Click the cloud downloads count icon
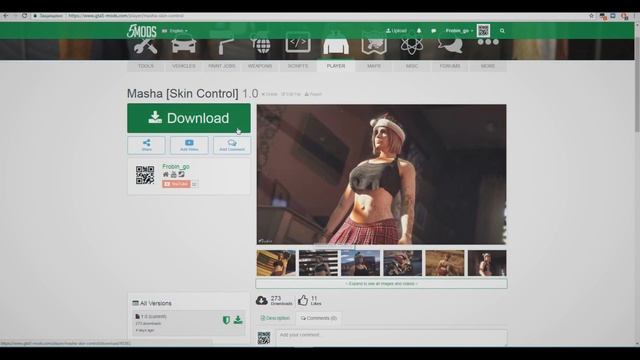Screen dimensions: 640x360 [x=262, y=301]
